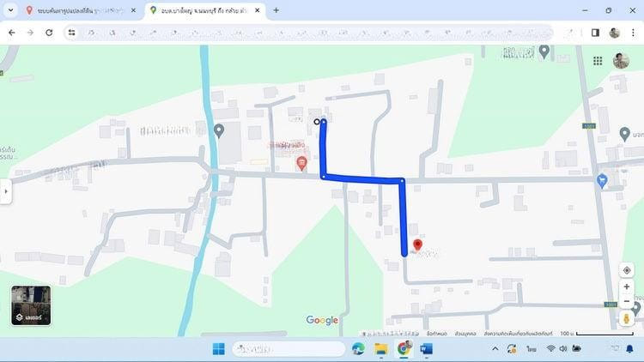This screenshot has height=362, width=644.
Task: Zoom in with the plus button
Action: (627, 287)
